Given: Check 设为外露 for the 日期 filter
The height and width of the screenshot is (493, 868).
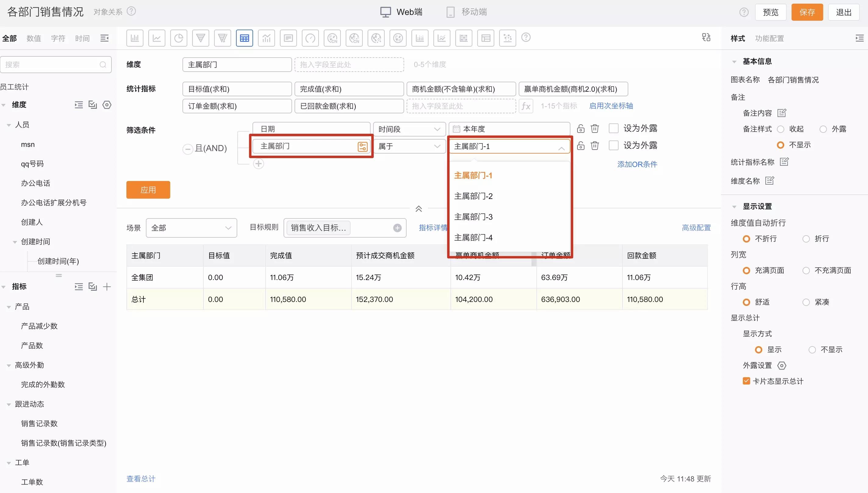Looking at the screenshot, I should (613, 128).
